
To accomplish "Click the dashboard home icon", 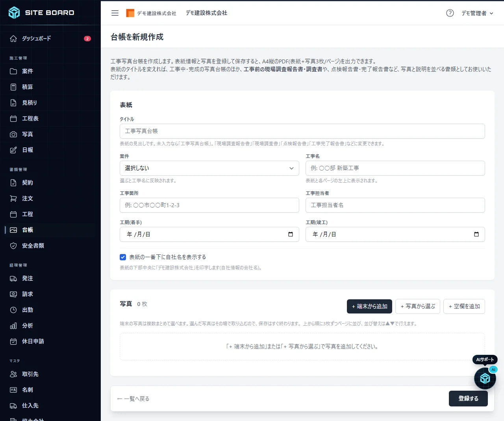I will (13, 39).
